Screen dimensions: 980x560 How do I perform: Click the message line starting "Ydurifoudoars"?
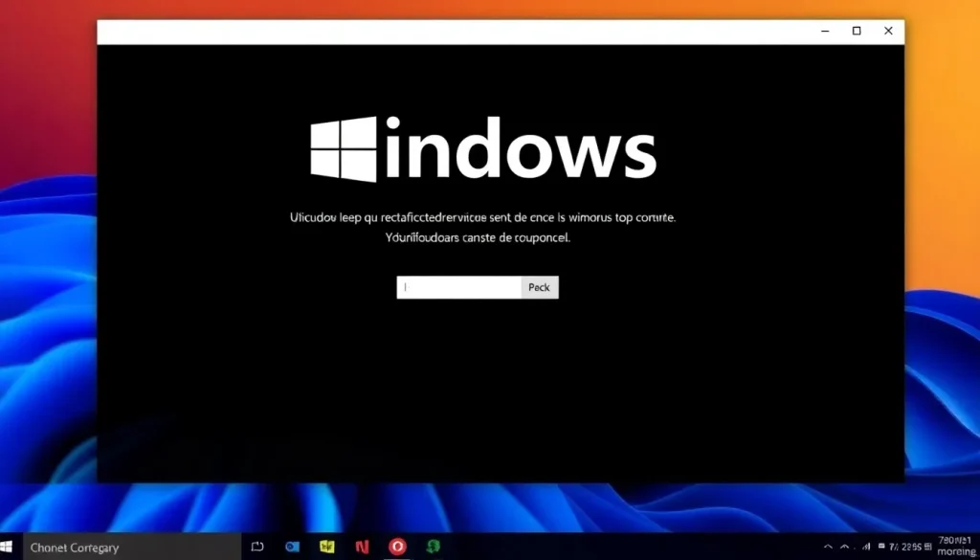478,238
